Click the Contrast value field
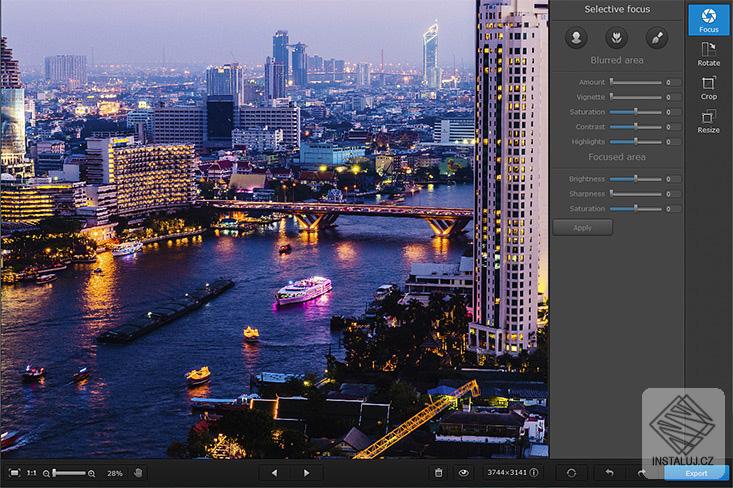Viewport: 733px width, 488px height. point(674,127)
